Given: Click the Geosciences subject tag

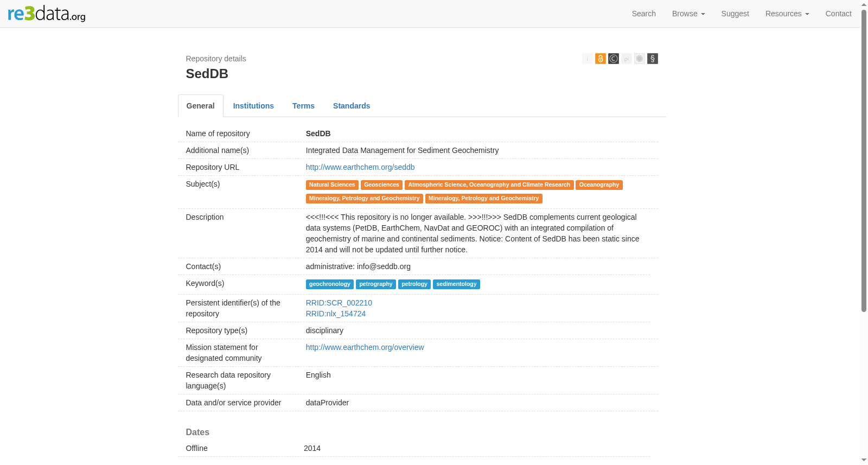Looking at the screenshot, I should (x=381, y=185).
